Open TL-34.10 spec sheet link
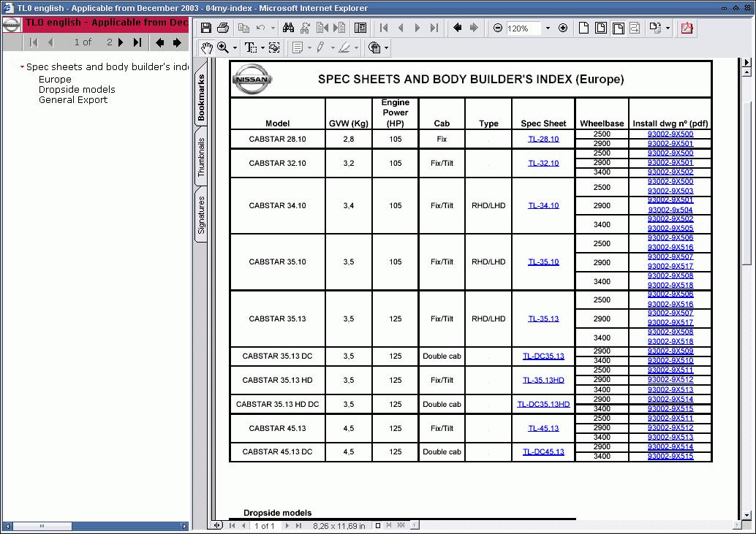 tap(543, 205)
